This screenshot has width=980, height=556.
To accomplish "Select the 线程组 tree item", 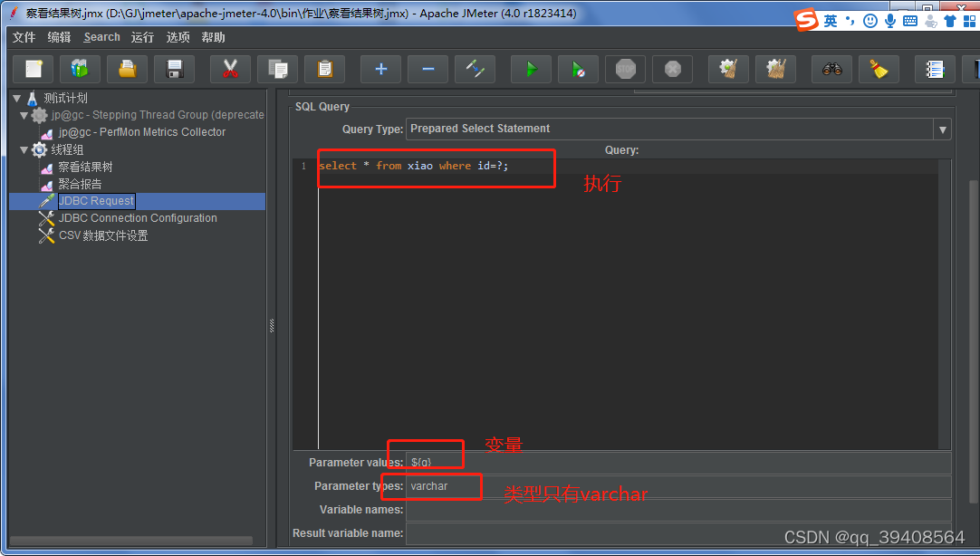I will click(68, 150).
